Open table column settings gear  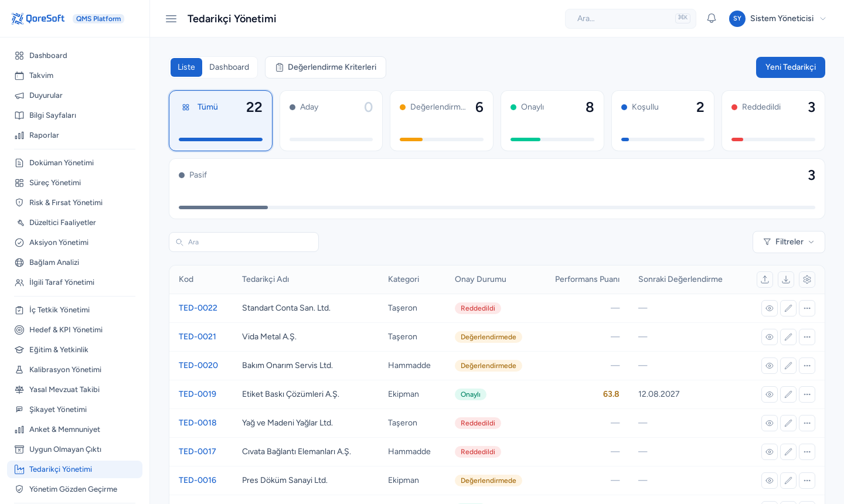pyautogui.click(x=807, y=280)
